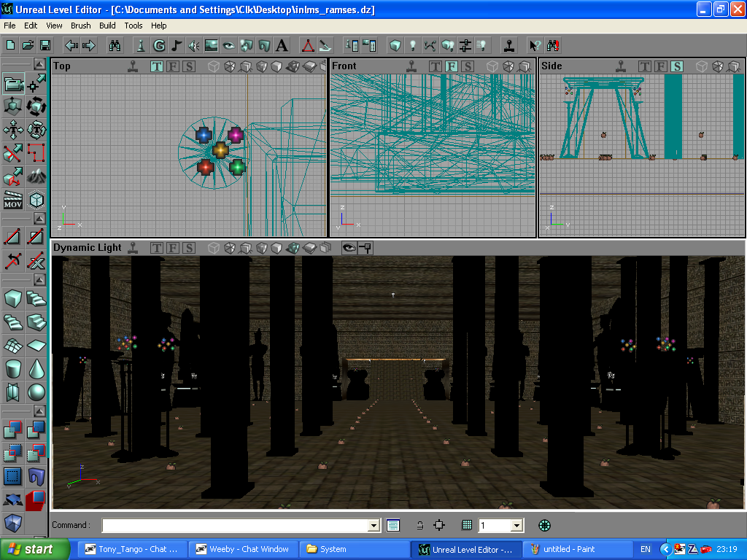The width and height of the screenshot is (747, 560).
Task: Toggle realtime preview eye in Dynamic Light viewport
Action: [x=349, y=248]
